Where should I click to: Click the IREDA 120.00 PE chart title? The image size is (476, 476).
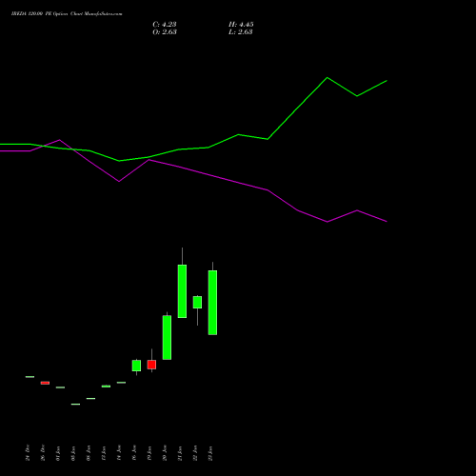pyautogui.click(x=67, y=14)
